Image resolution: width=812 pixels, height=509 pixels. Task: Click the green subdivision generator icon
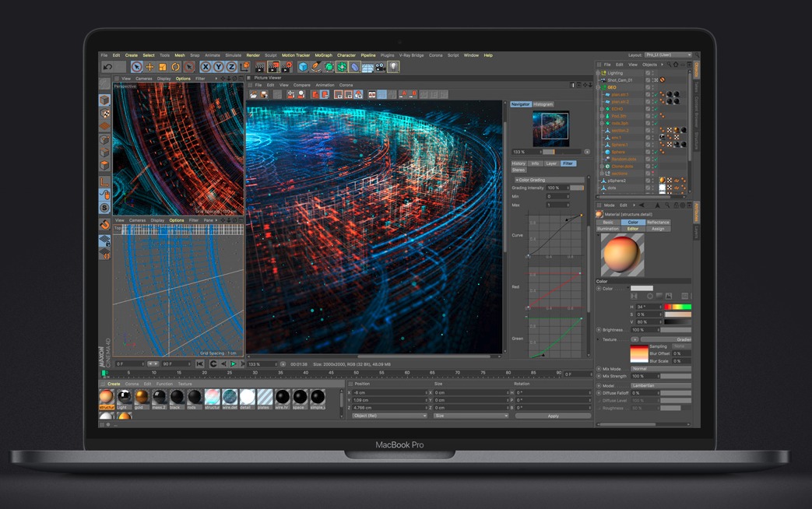[329, 67]
